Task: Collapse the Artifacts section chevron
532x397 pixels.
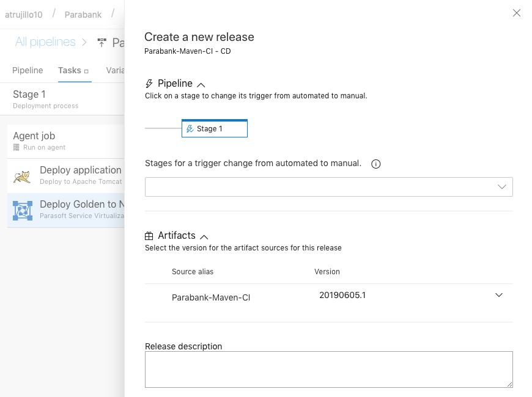Action: (x=204, y=237)
